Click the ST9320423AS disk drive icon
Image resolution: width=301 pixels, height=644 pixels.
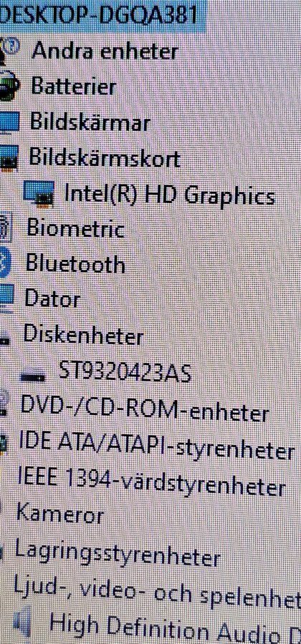(34, 376)
